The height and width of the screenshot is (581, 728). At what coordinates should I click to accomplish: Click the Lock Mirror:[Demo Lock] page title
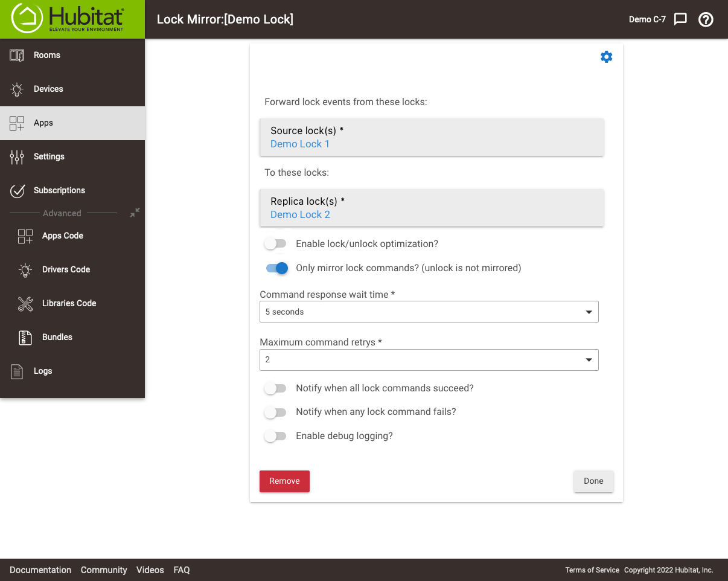point(225,19)
